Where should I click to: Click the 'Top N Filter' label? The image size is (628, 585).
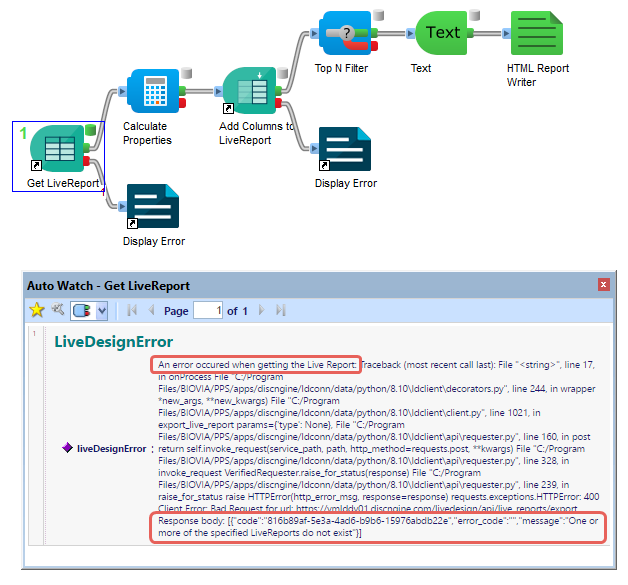pos(341,68)
